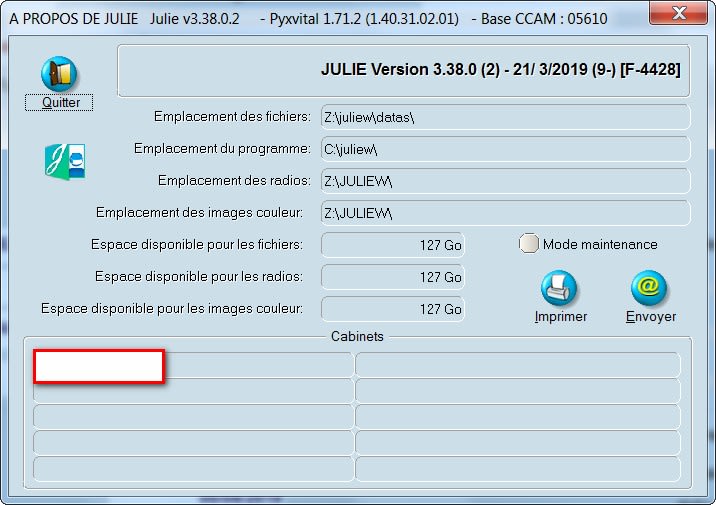The image size is (716, 505).
Task: Click Espace disponible pour les radios value
Action: pos(392,277)
